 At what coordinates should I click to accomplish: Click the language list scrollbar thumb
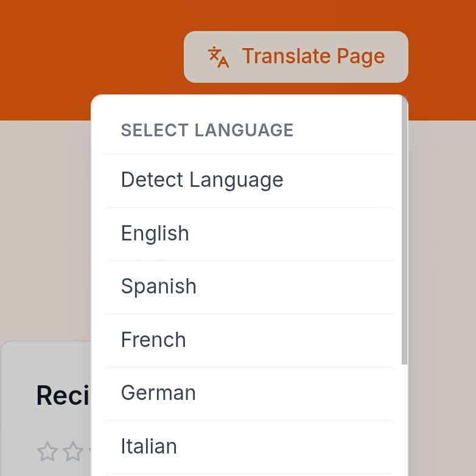click(404, 231)
